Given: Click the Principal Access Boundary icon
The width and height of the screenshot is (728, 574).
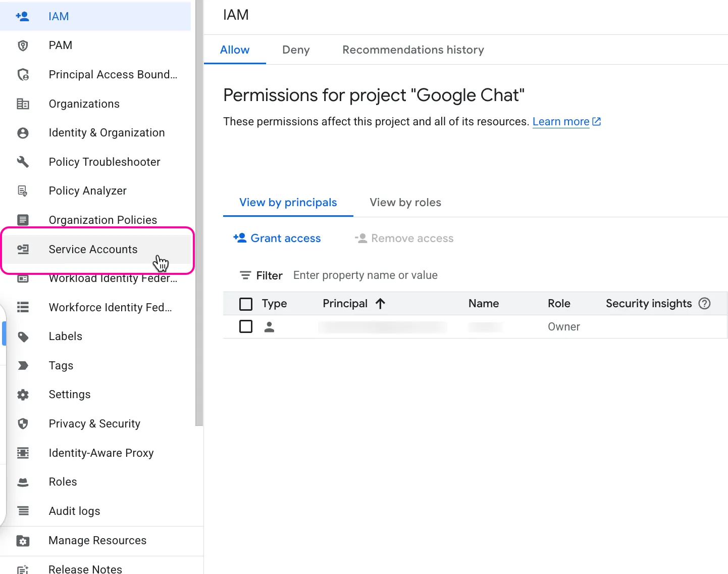Looking at the screenshot, I should click(23, 75).
